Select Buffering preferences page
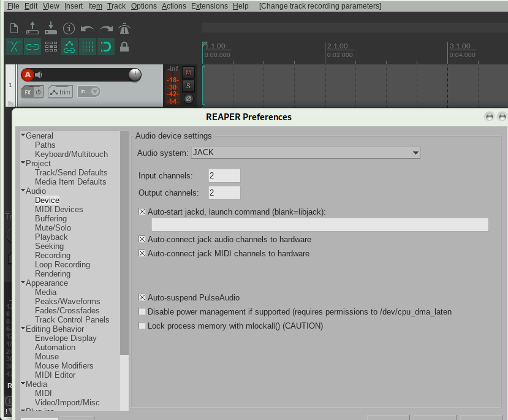This screenshot has height=420, width=508. (51, 218)
